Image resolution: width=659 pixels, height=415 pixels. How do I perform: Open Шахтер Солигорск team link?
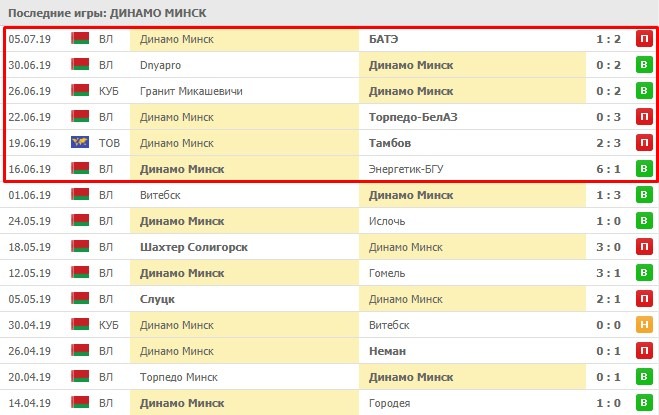tap(194, 247)
